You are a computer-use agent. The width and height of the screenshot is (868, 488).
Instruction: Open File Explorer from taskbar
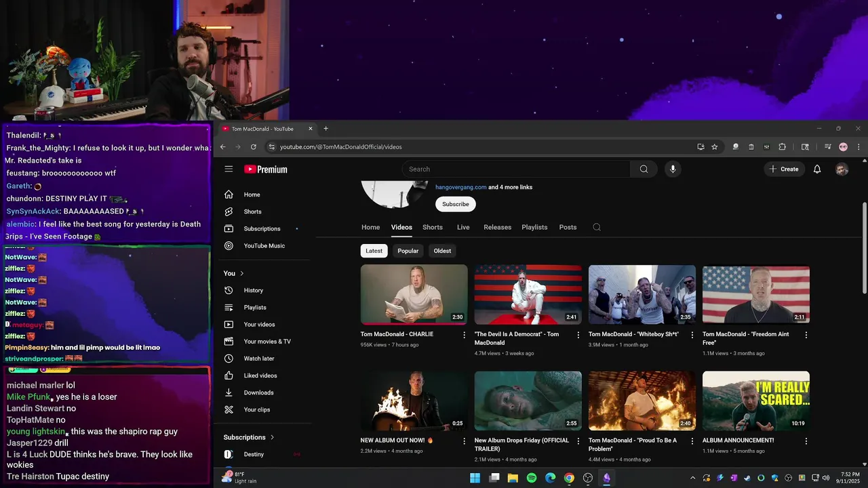click(x=513, y=478)
